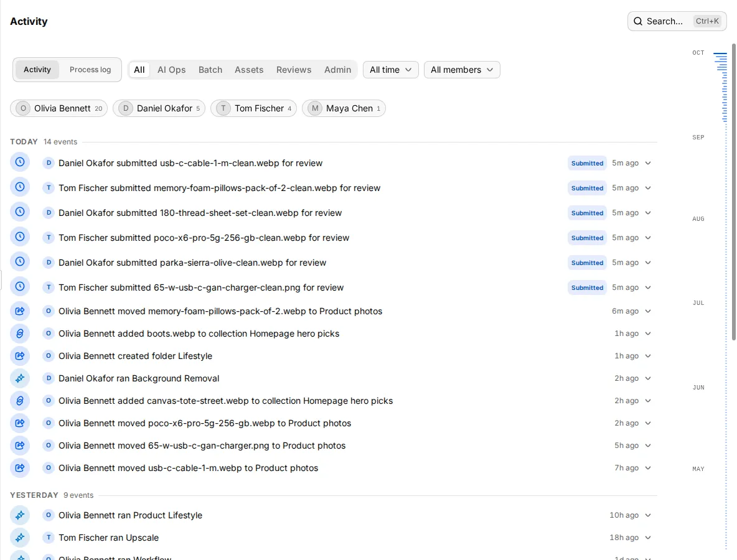Click the D avatar on usb-c-cable-1-m-clean.webp row

(49, 163)
